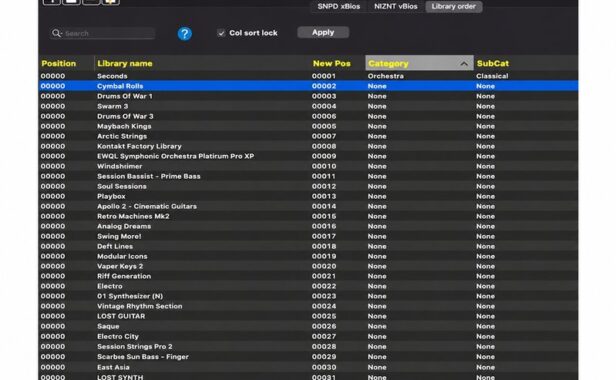Select the Drums Of War 3 row

pos(308,116)
